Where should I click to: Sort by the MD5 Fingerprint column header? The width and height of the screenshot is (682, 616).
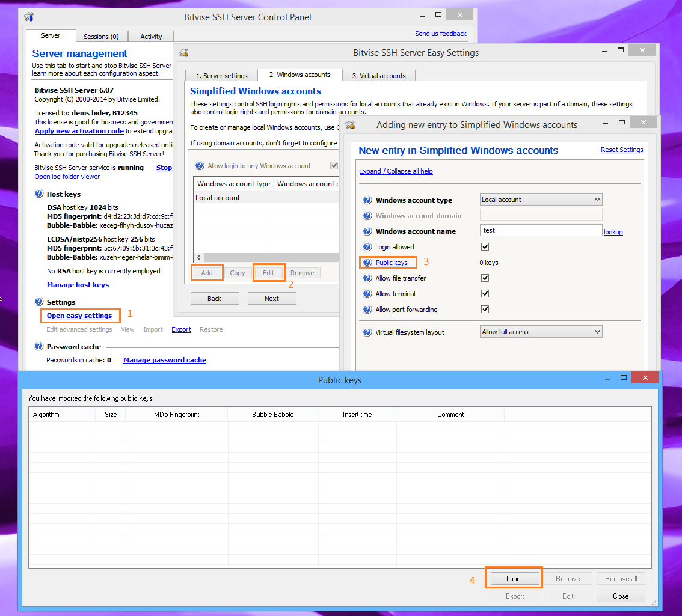(x=176, y=415)
